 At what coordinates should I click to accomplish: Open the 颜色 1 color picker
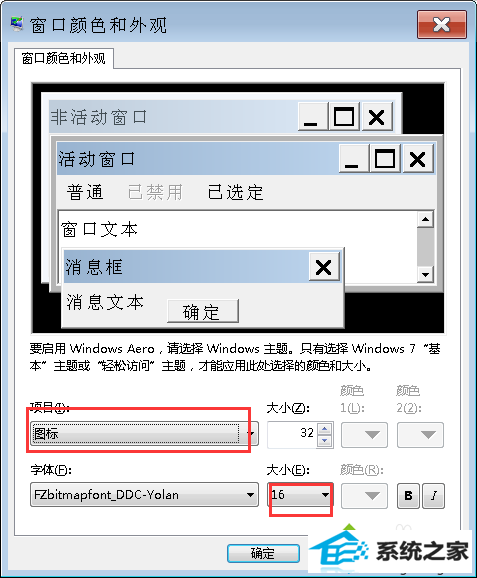(364, 435)
